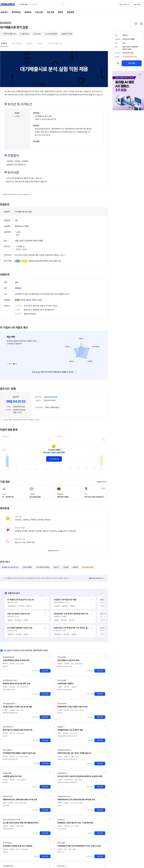This screenshot has width=144, height=868.
Task: Click the cloud icon beside AI추천공고 heading
Action: (2, 650)
